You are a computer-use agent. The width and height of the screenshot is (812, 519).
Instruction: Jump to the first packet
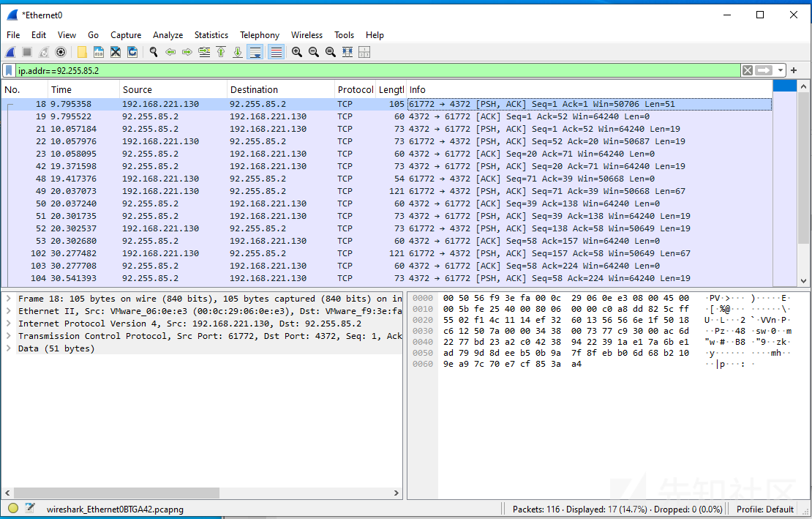click(221, 52)
